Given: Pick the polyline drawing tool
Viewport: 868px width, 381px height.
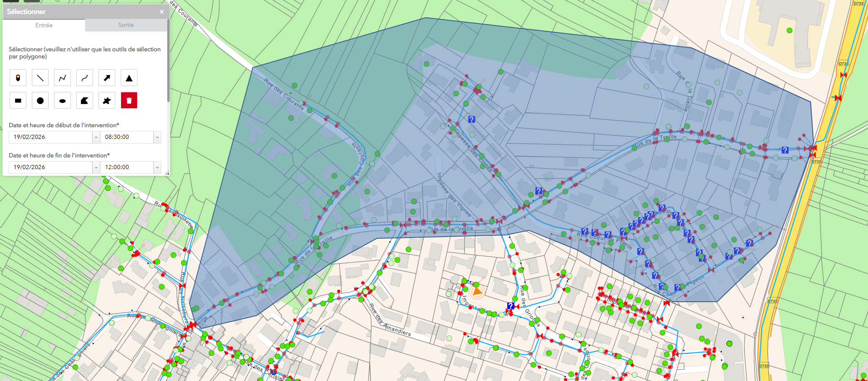Looking at the screenshot, I should (x=62, y=78).
